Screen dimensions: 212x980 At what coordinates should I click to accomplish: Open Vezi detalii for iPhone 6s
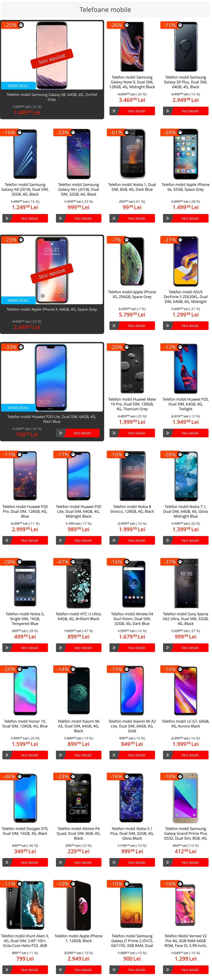coord(190,218)
